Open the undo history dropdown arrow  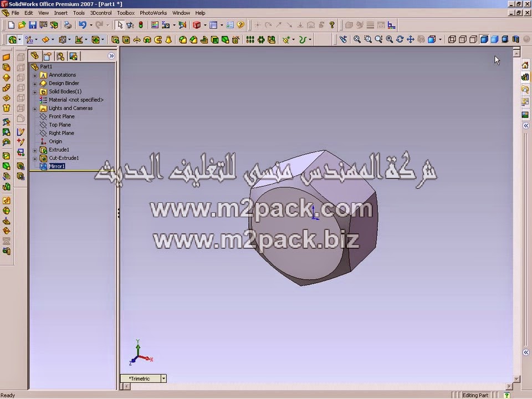(91, 25)
